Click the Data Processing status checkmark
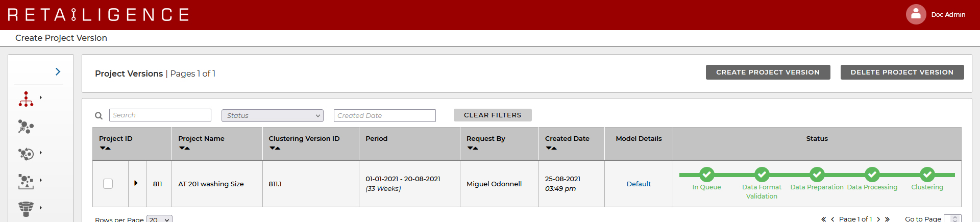This screenshot has width=980, height=222. pos(872,175)
